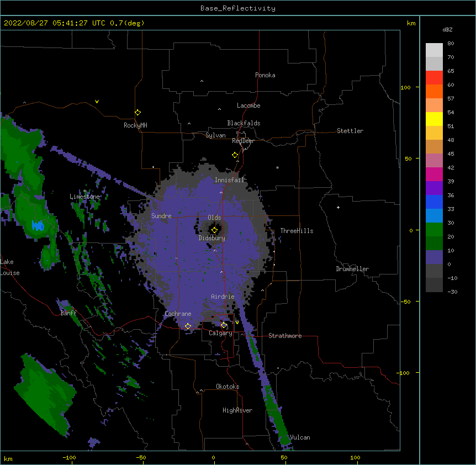Click the Sundre label
This screenshot has height=465, width=476.
point(161,216)
